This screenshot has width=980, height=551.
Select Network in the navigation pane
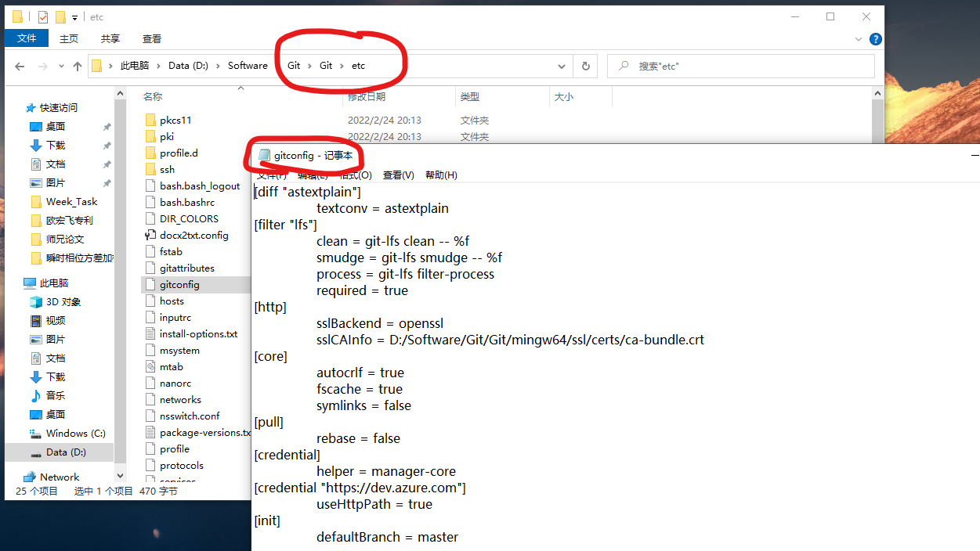[x=60, y=477]
